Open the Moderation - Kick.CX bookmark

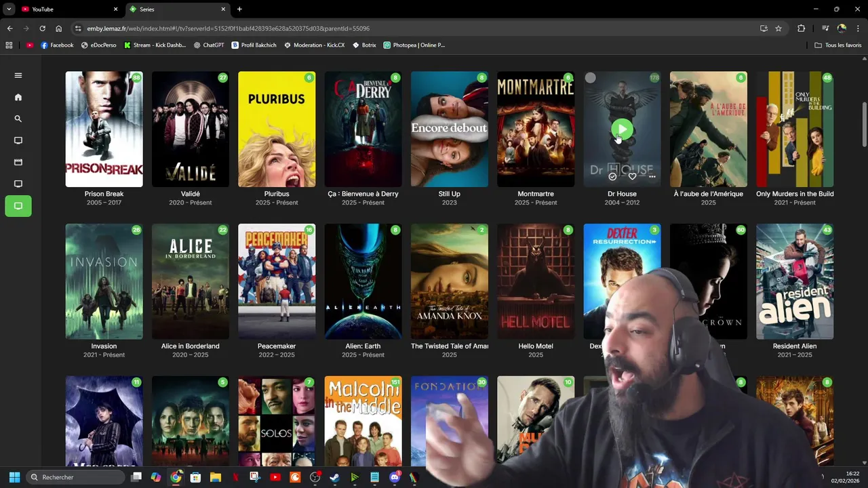coord(315,45)
